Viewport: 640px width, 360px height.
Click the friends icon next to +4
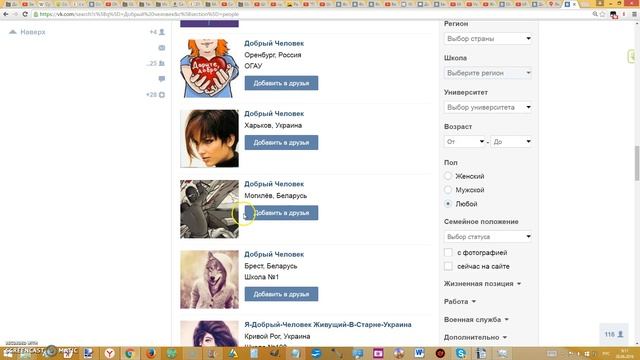click(x=162, y=32)
